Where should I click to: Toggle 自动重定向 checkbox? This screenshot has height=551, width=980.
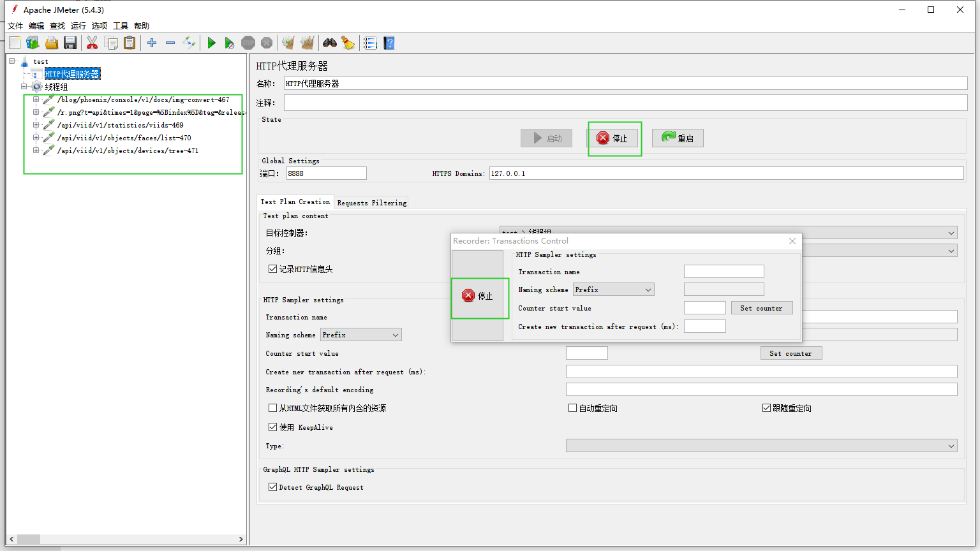pos(572,408)
